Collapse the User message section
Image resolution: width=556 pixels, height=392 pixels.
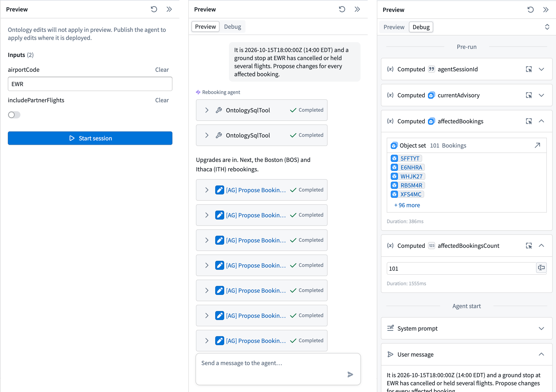[x=541, y=355]
